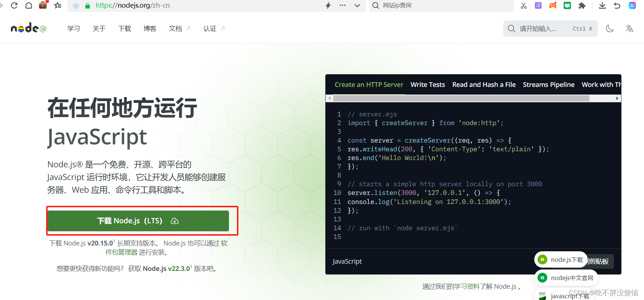
Task: Click the horizontal scrollbar thumb under code tabs
Action: (461, 98)
